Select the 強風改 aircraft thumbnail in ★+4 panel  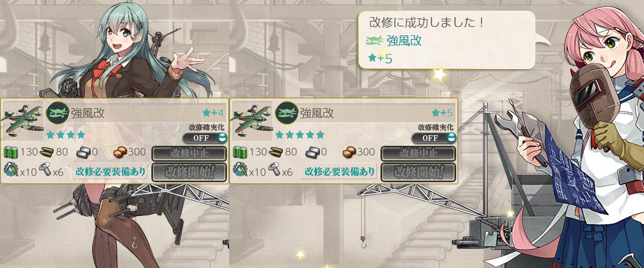23,121
